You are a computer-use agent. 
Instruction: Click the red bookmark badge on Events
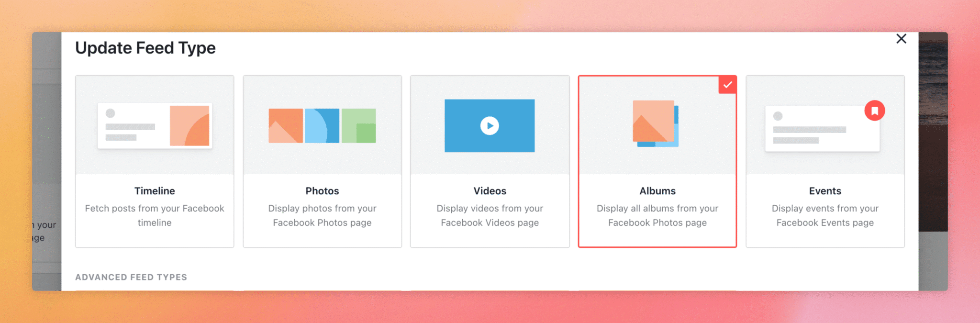pyautogui.click(x=874, y=111)
